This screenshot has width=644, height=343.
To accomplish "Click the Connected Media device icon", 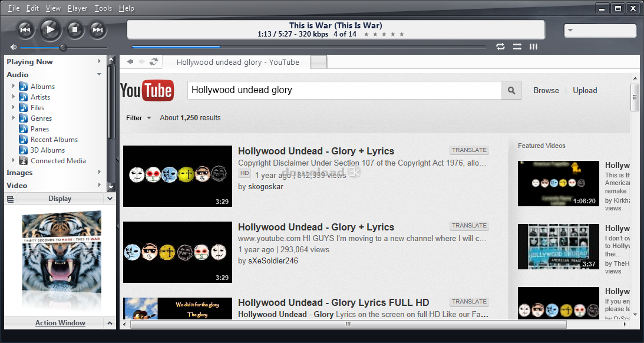I will (24, 161).
